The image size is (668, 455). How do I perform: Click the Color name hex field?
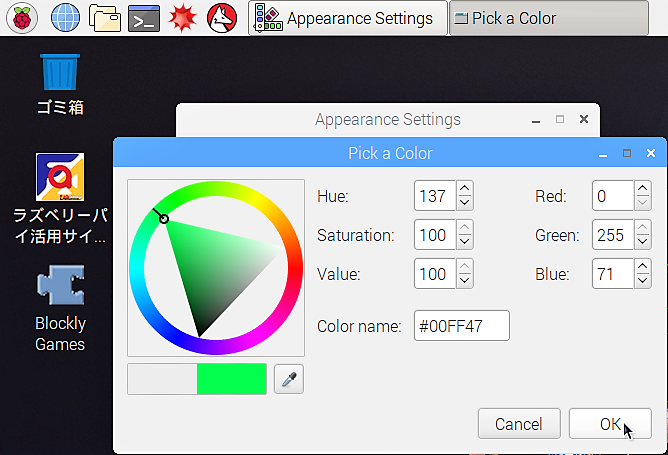pyautogui.click(x=462, y=326)
